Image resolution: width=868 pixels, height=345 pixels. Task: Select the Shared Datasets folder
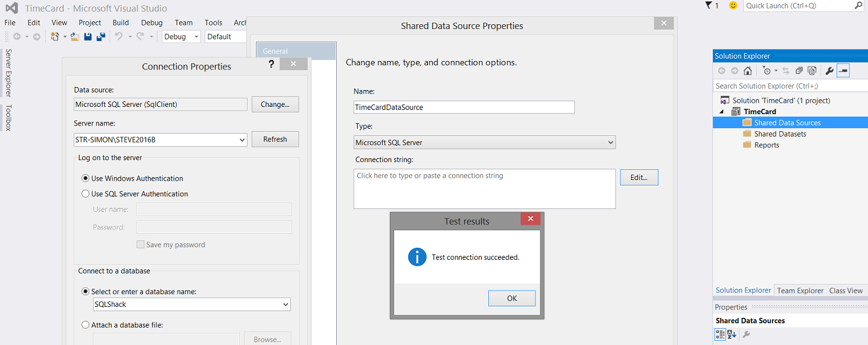(780, 134)
